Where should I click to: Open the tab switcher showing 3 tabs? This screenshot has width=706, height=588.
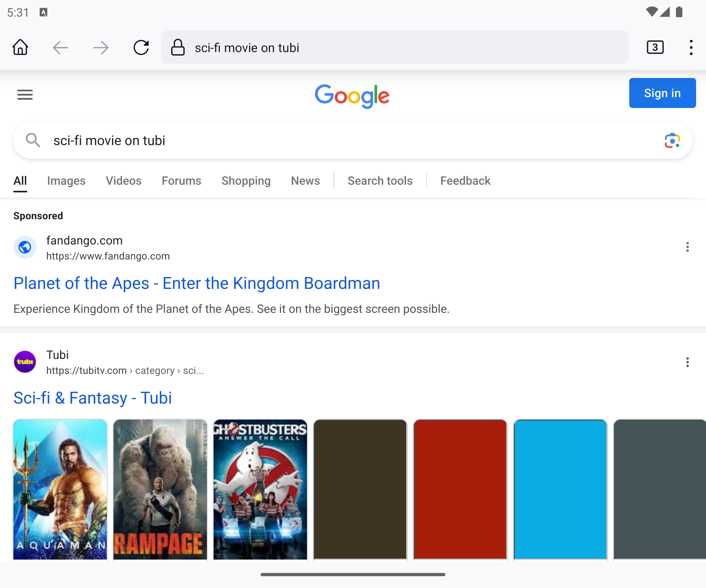pyautogui.click(x=655, y=47)
